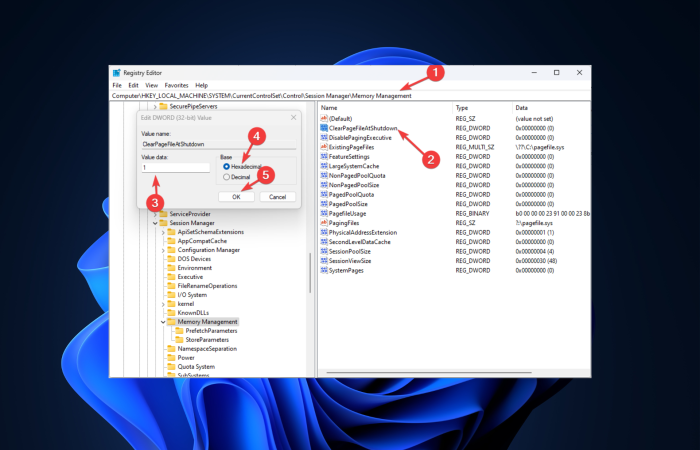The width and height of the screenshot is (700, 450).
Task: Expand the kernel tree node
Action: pyautogui.click(x=163, y=304)
